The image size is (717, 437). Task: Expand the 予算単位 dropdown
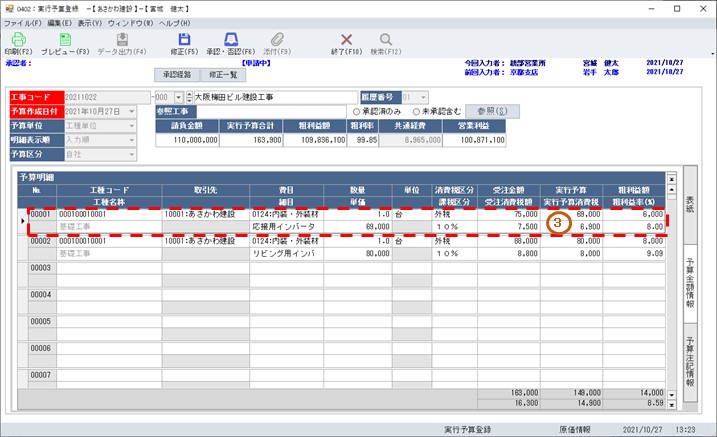pos(132,126)
